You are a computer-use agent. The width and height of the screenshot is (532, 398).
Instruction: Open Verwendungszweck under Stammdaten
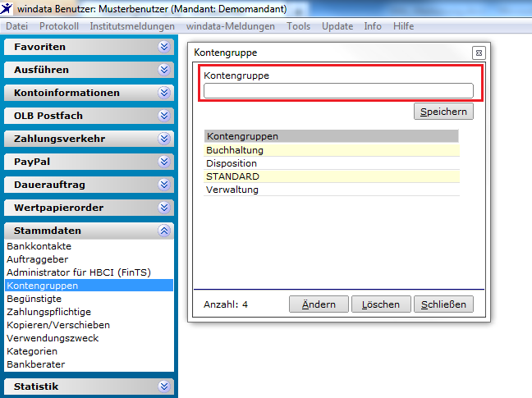[89, 338]
